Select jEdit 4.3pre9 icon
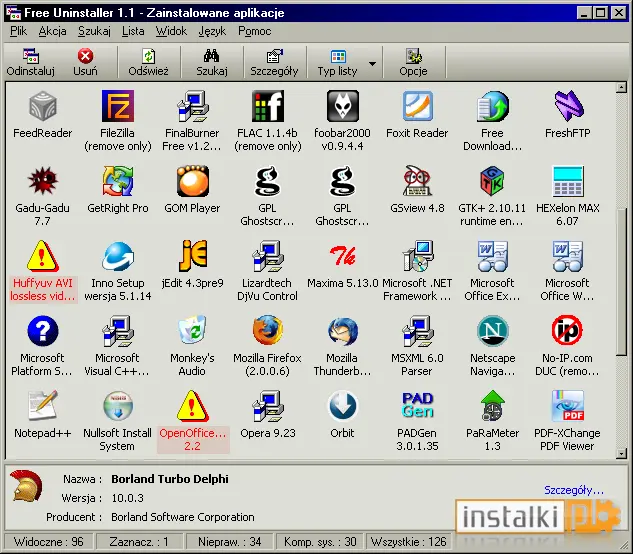This screenshot has width=633, height=554. [193, 256]
